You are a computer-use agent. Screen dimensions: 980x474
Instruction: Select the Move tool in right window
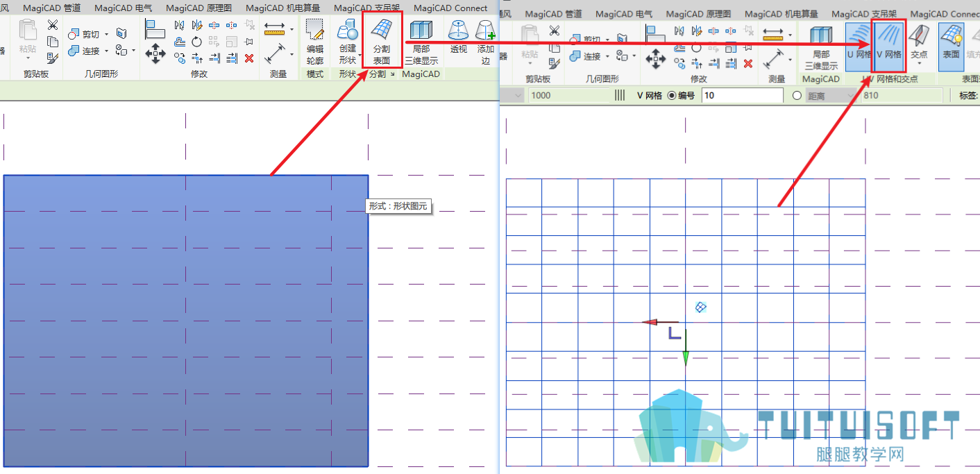655,58
